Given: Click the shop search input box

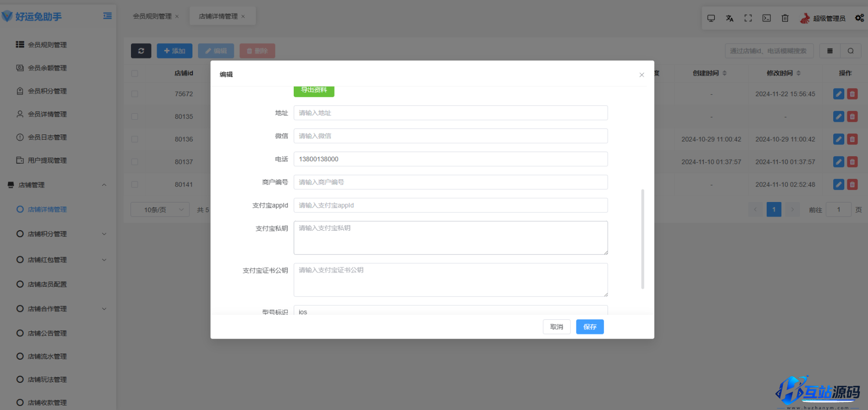Looking at the screenshot, I should (769, 51).
